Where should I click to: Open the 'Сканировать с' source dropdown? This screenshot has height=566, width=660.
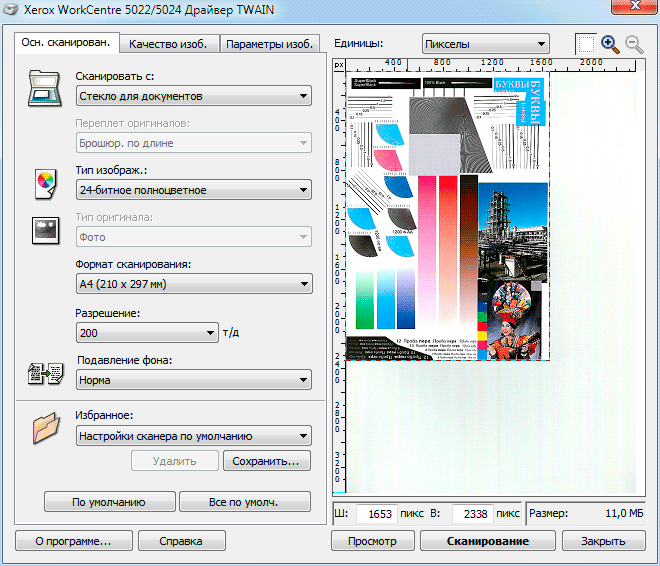[193, 96]
